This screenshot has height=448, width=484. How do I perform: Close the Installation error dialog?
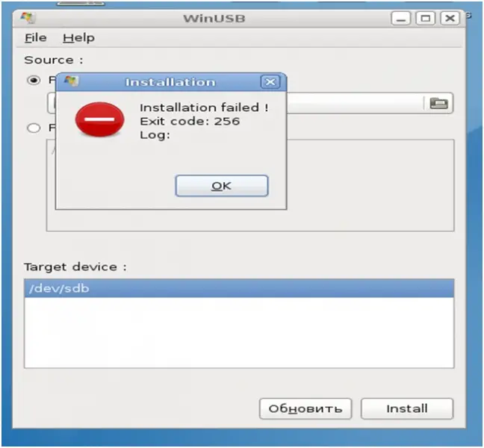(x=270, y=82)
